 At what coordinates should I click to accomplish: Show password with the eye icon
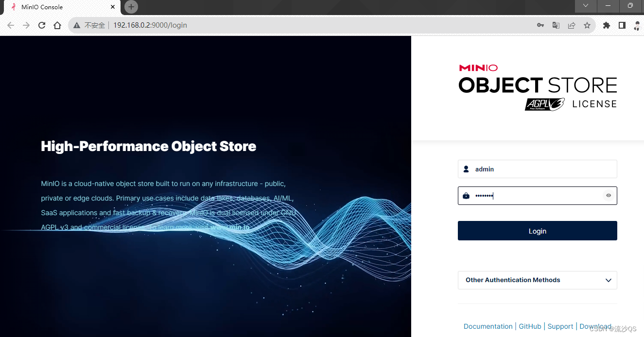coord(609,196)
